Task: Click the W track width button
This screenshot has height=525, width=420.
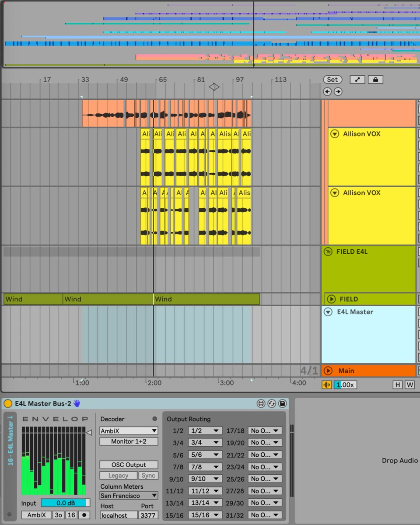Action: coord(409,385)
